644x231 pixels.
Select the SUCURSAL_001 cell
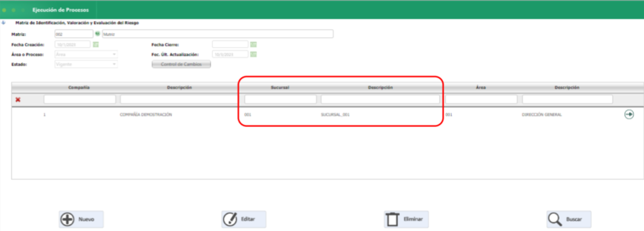(335, 115)
